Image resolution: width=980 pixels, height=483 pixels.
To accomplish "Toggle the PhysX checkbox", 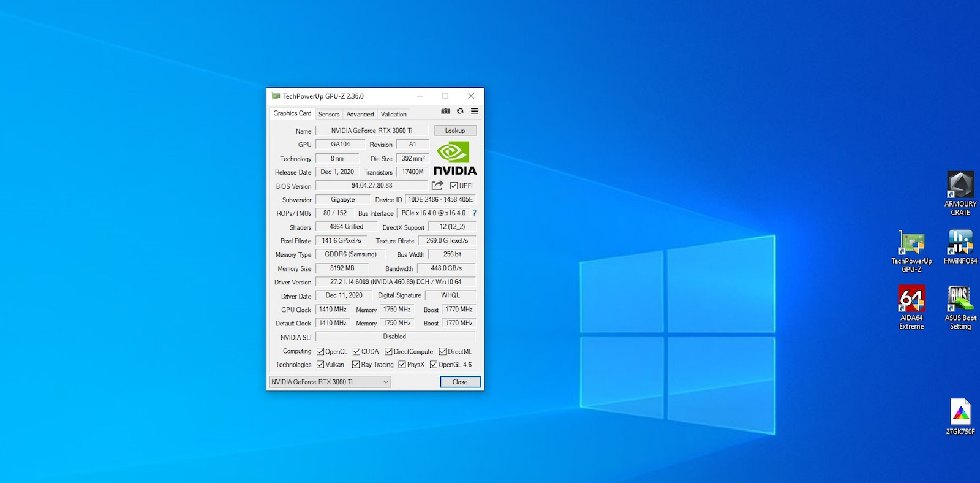I will coord(402,365).
